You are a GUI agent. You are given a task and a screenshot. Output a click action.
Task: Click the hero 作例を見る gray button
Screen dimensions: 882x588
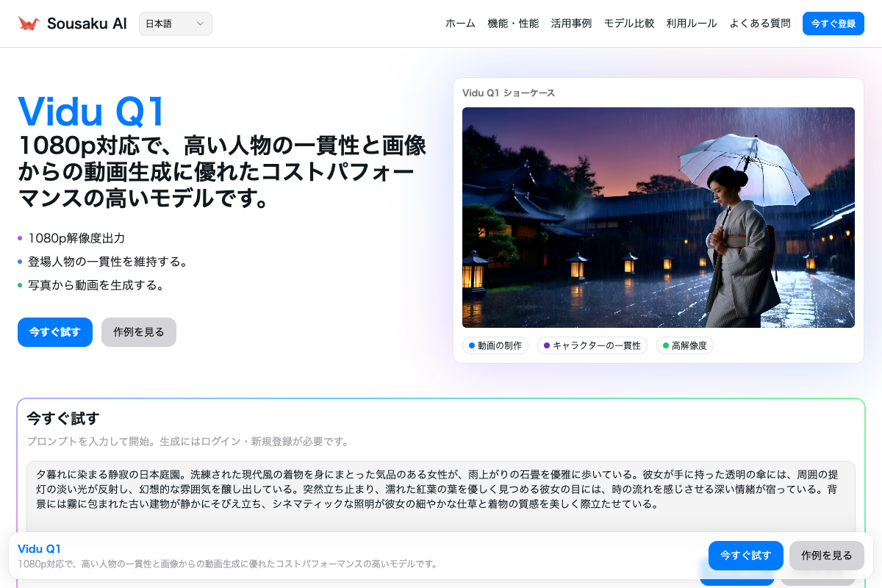(139, 332)
